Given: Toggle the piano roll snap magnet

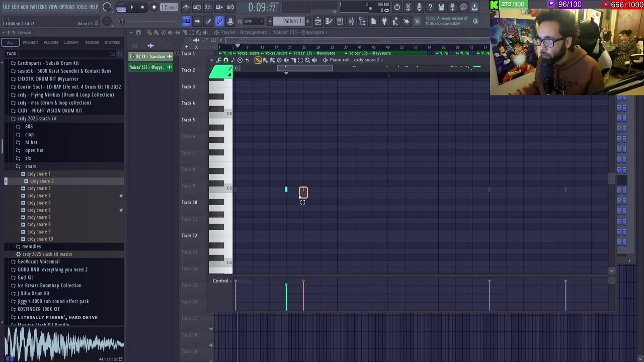Looking at the screenshot, I should (226, 60).
